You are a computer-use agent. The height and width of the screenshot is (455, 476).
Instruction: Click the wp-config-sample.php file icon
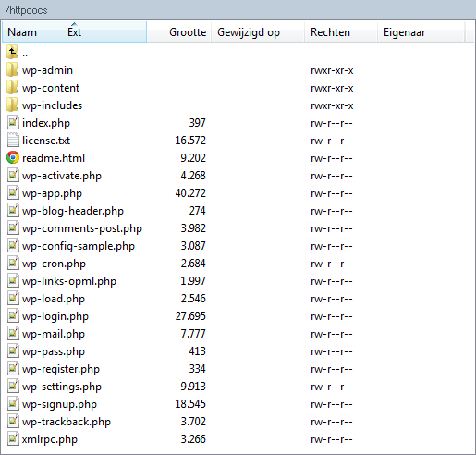13,246
